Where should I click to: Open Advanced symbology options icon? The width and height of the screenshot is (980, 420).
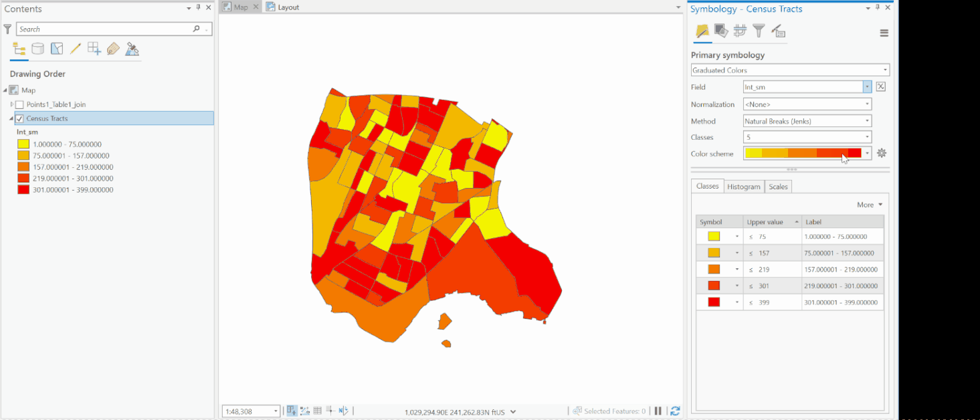778,31
